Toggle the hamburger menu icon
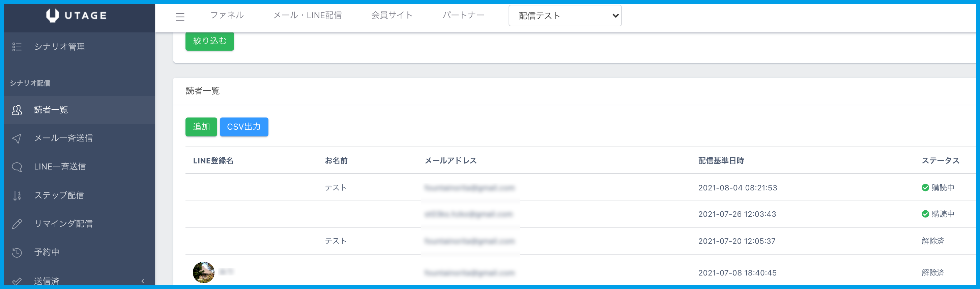The image size is (980, 289). [180, 16]
